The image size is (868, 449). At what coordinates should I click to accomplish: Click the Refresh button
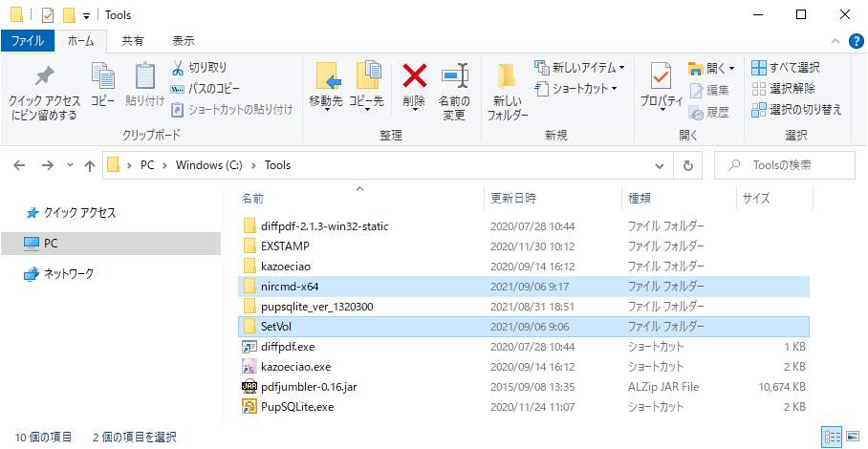[688, 165]
